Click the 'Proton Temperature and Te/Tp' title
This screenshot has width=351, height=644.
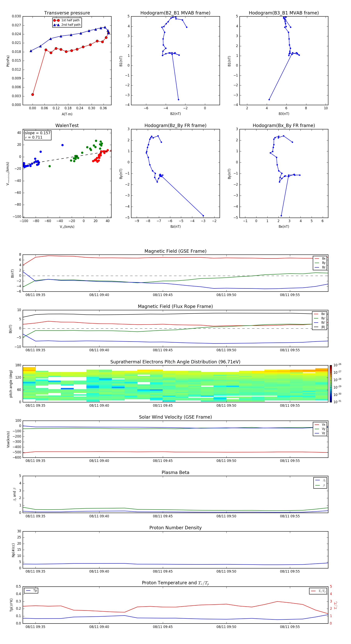coord(175,583)
